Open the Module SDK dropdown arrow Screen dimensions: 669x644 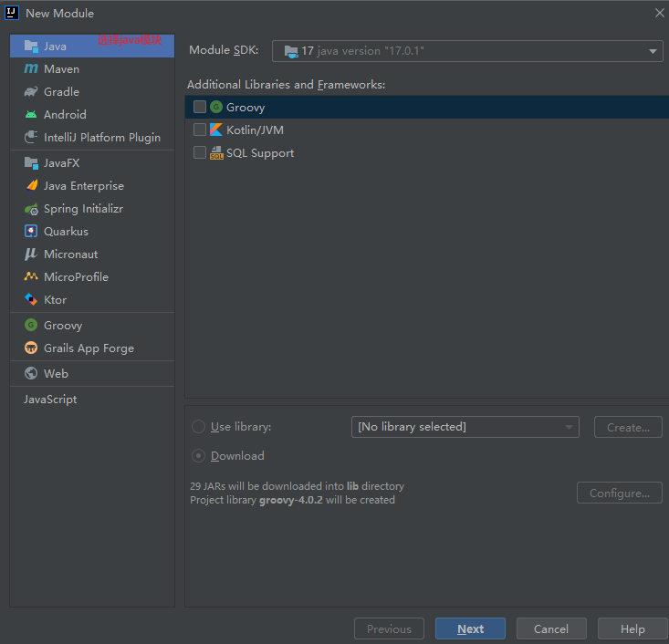[x=653, y=51]
